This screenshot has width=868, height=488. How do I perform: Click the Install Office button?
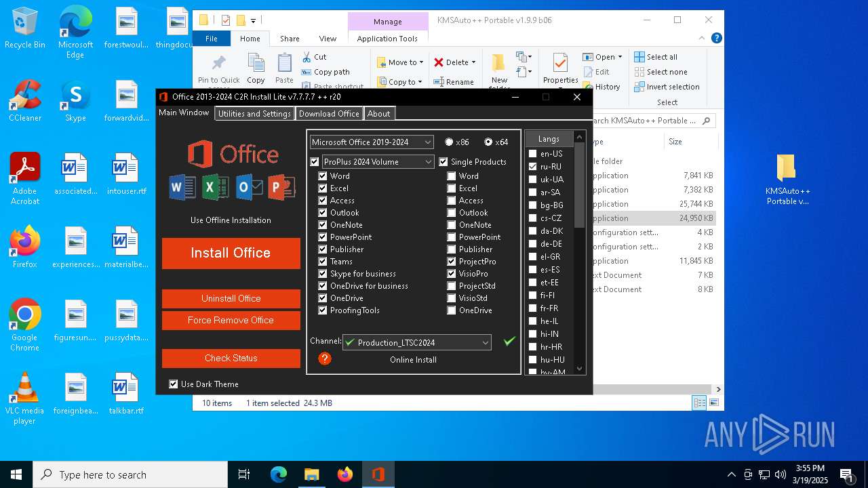231,253
